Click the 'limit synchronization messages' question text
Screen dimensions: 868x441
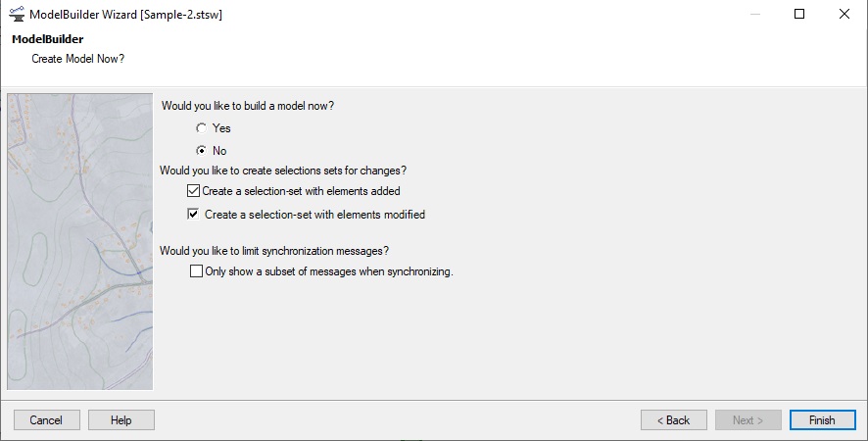coord(280,251)
